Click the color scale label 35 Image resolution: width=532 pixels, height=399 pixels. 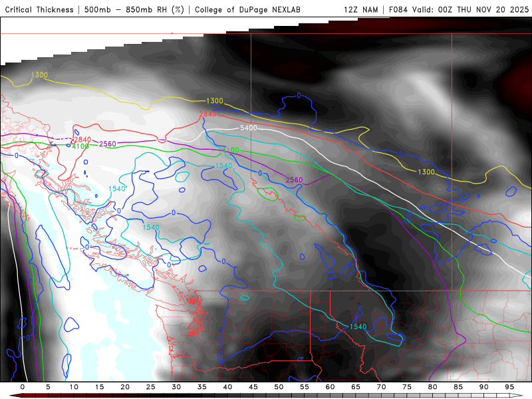202,387
